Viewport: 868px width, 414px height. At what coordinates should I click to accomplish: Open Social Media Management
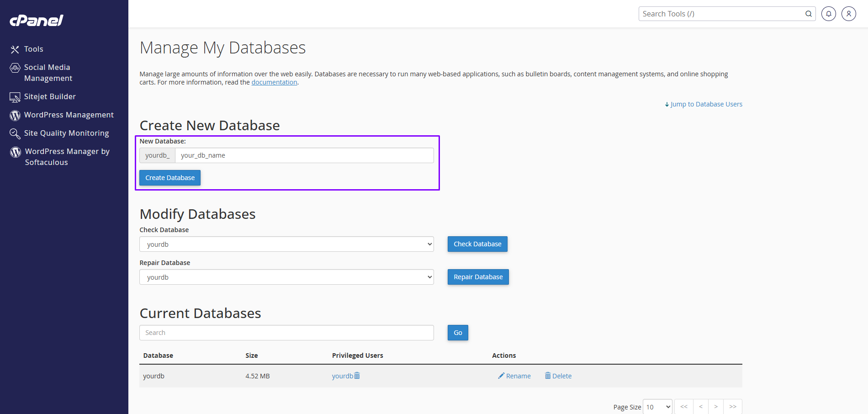pos(48,73)
